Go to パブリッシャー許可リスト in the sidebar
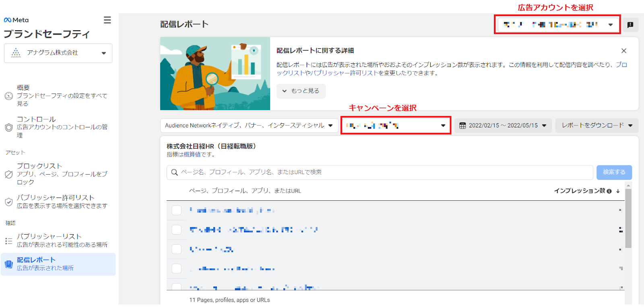 pyautogui.click(x=58, y=202)
